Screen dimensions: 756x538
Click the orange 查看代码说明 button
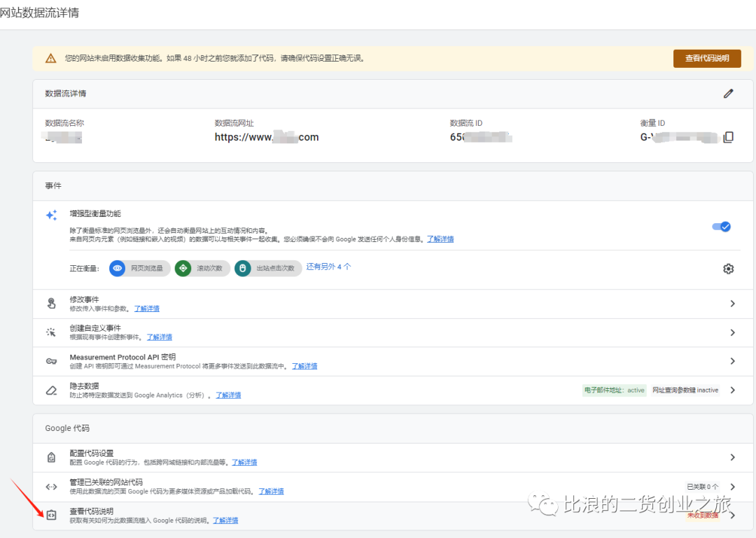pos(706,59)
